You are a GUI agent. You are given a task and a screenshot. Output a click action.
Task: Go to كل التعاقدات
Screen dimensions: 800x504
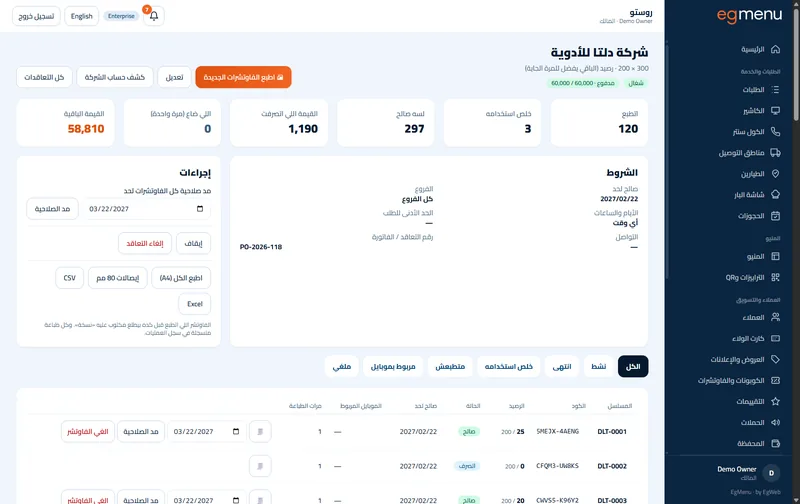(44, 77)
